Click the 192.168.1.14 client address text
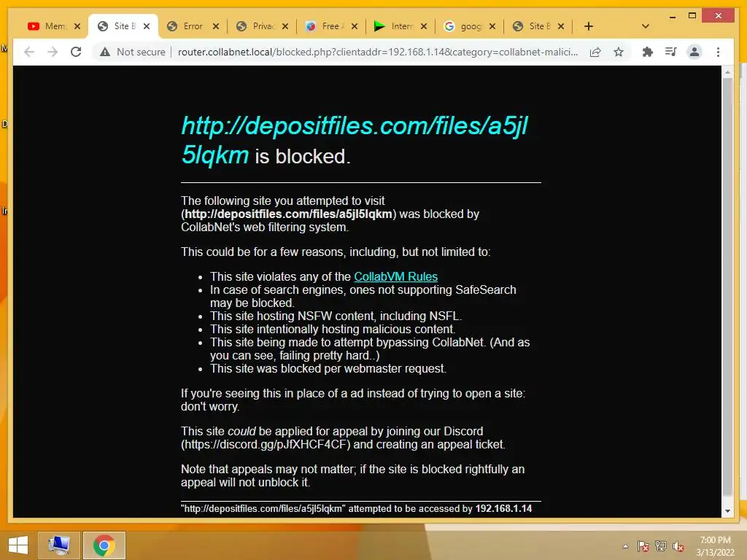The width and height of the screenshot is (747, 560). click(503, 508)
